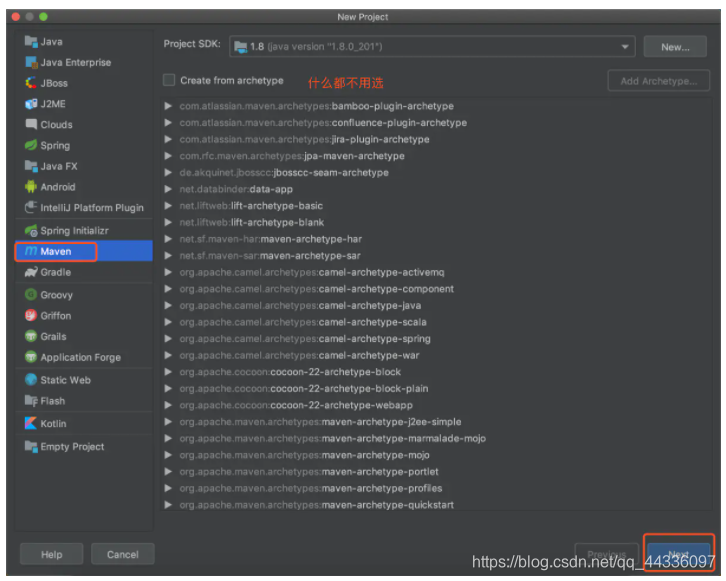Select cocoon-22-archetype-webapp row
The width and height of the screenshot is (726, 581).
point(437,405)
